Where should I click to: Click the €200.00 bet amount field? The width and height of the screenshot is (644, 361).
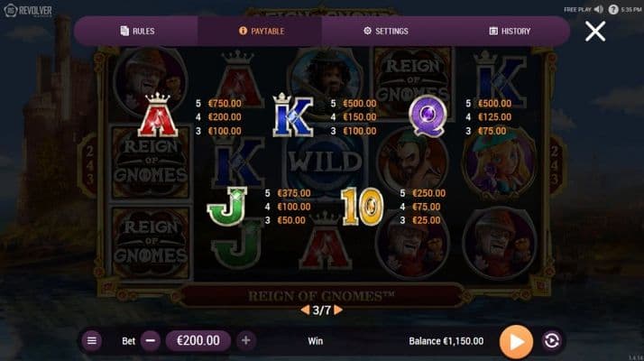click(x=198, y=340)
